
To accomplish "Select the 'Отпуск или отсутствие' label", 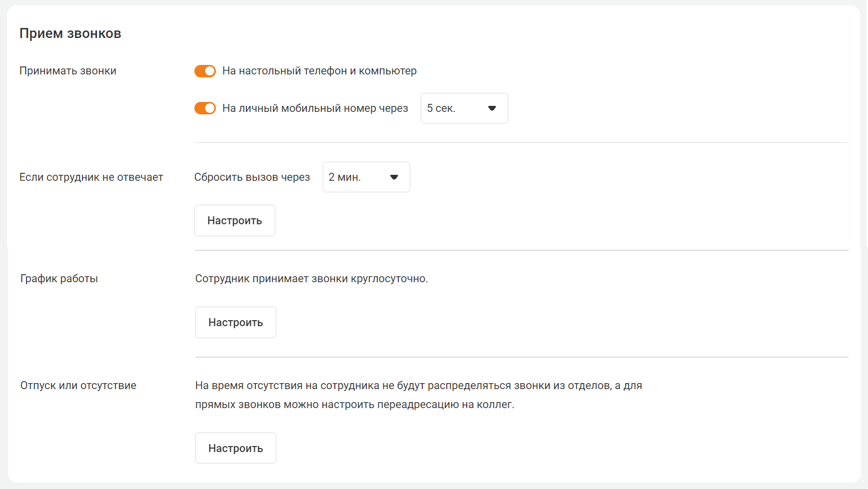I will 78,386.
